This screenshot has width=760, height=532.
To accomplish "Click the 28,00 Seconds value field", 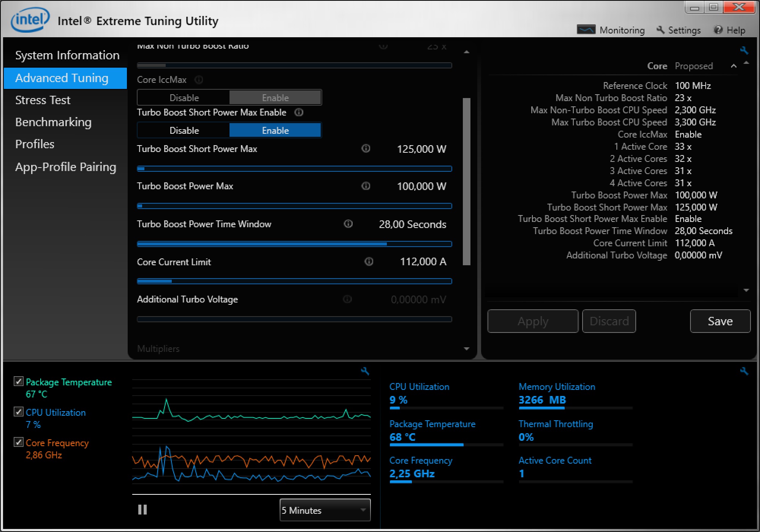I will click(x=412, y=224).
